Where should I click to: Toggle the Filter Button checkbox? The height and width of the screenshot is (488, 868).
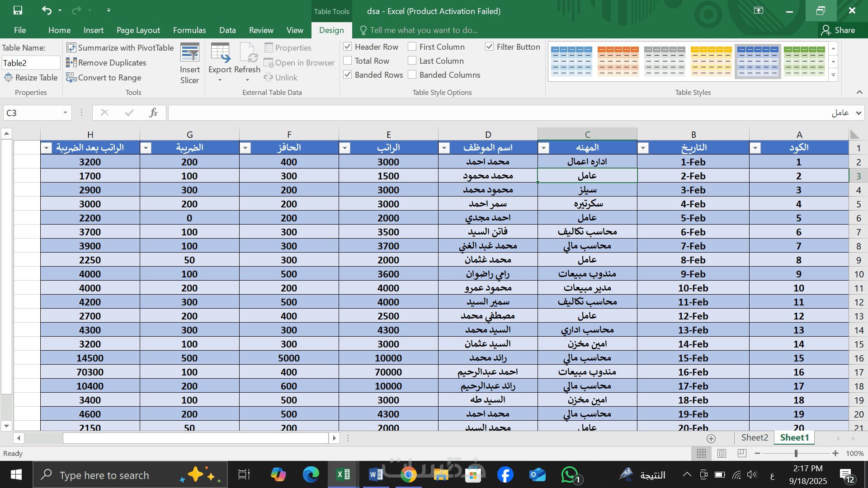489,47
